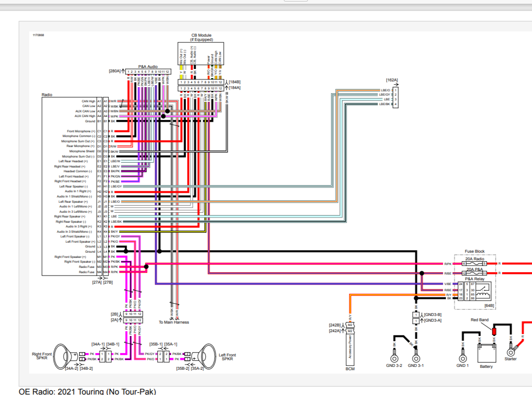This screenshot has height=395, width=532.
Task: Click the 20A P&A fuse symbol
Action: click(475, 274)
